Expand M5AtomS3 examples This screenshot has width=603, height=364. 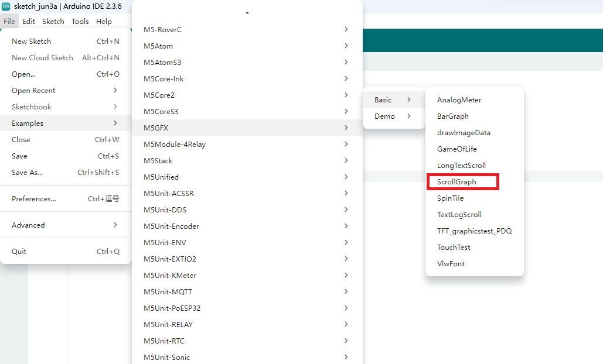247,62
